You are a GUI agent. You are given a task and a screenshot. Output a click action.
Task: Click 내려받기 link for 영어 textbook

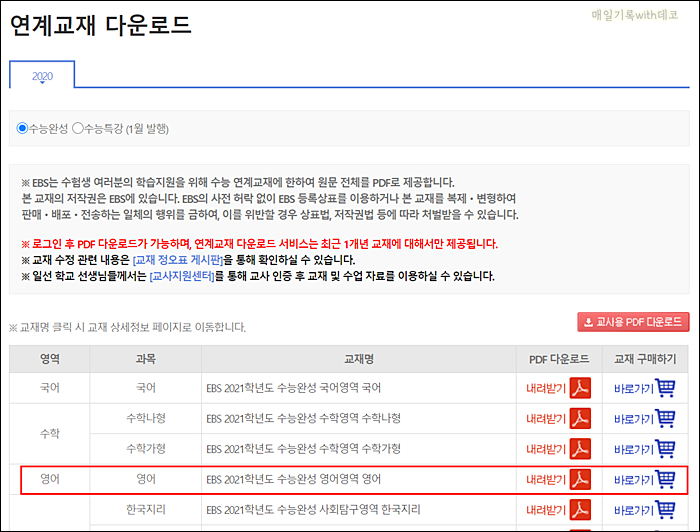pyautogui.click(x=546, y=480)
